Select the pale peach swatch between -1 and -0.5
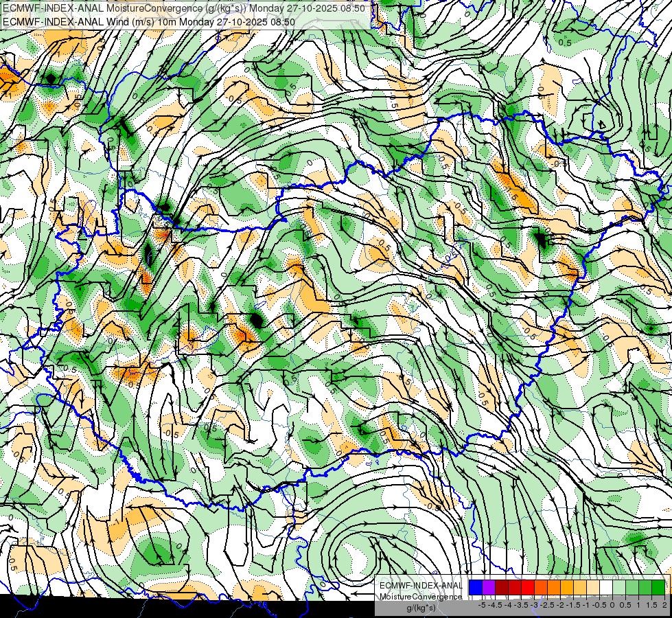 [593, 588]
